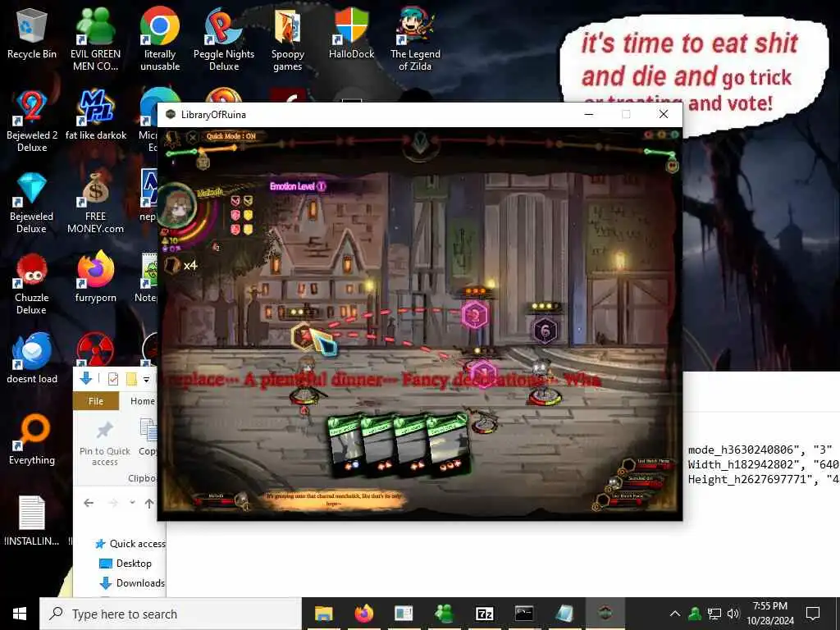Screen dimensions: 840x630
Task: Click the center emblem on the game's top bar
Action: point(420,144)
